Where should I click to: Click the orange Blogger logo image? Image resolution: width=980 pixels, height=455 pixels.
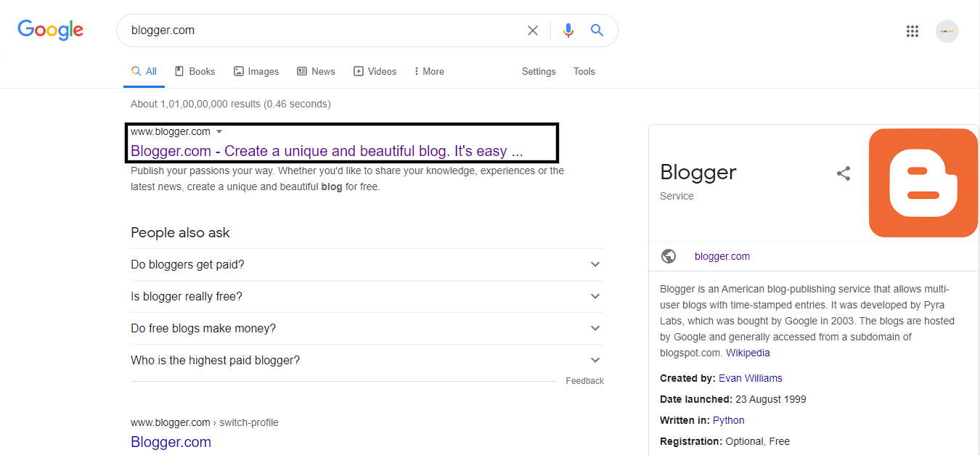point(923,182)
